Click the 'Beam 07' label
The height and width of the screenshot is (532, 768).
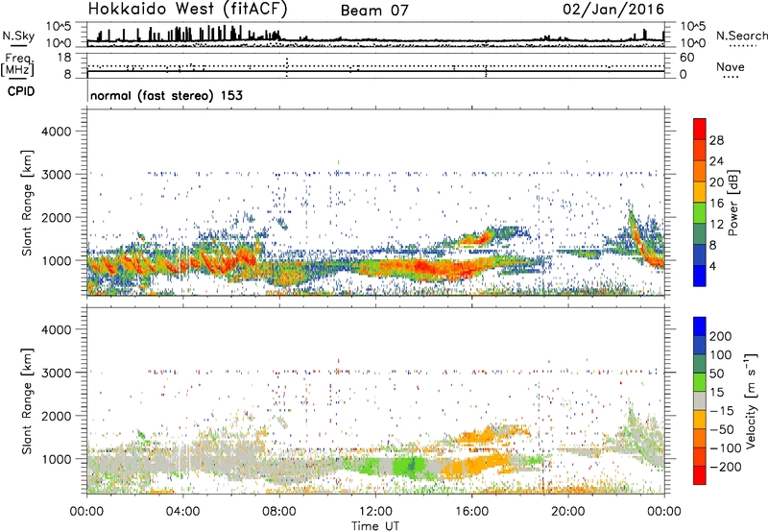[374, 11]
